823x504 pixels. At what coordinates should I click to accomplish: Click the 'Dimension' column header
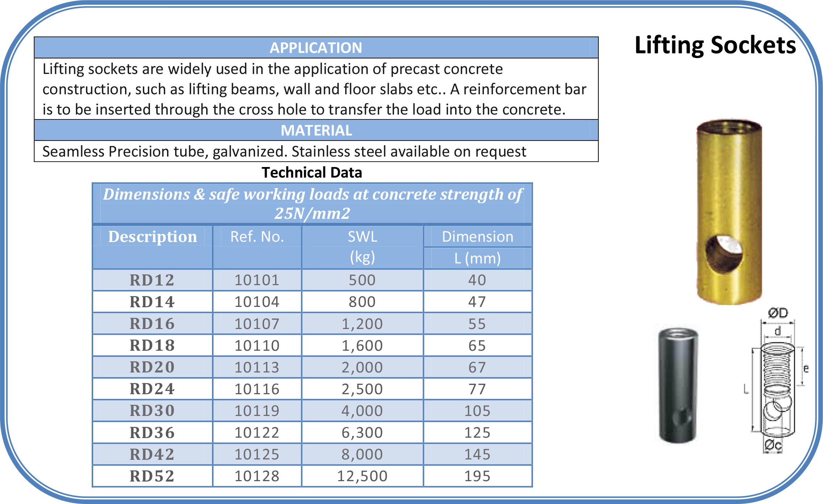(478, 237)
